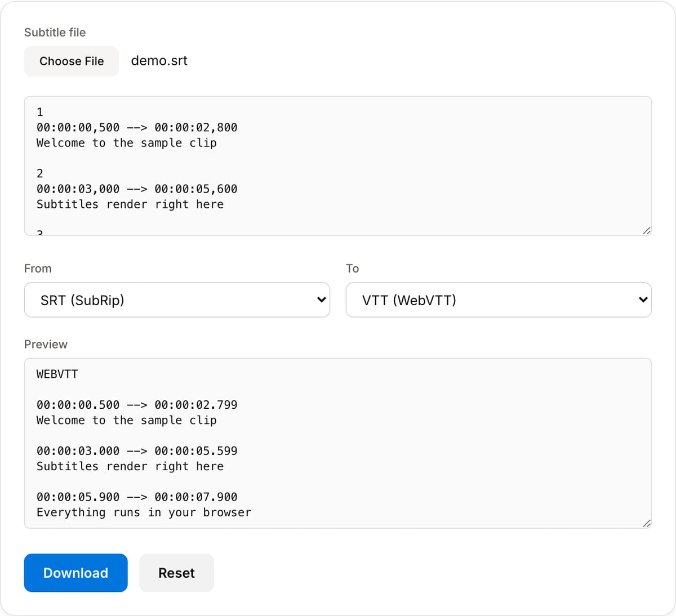Click preview line 'Welcome to the sample clip'
676x616 pixels.
[127, 421]
